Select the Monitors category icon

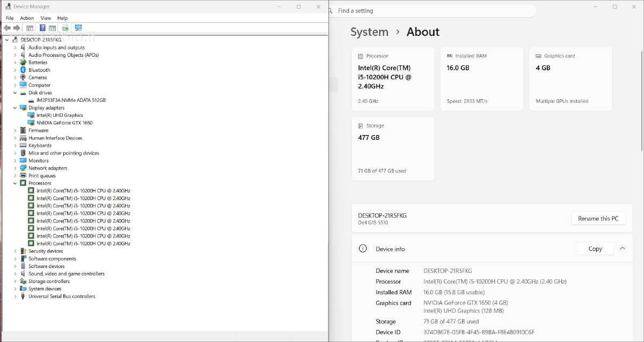click(x=23, y=160)
